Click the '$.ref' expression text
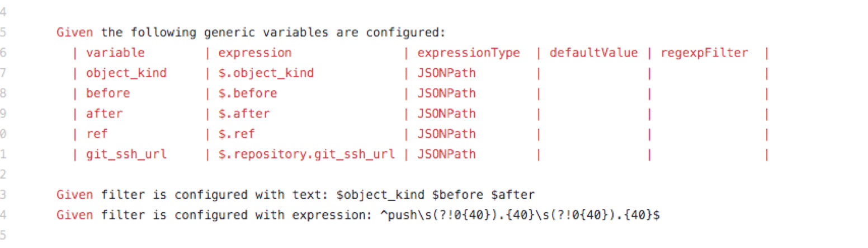 (237, 134)
